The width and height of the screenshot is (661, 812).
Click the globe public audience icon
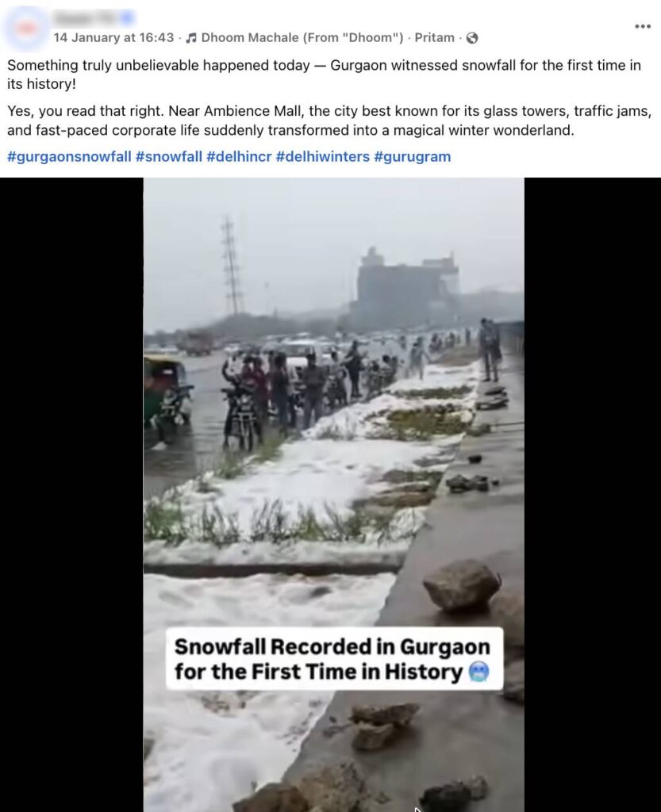pyautogui.click(x=472, y=38)
